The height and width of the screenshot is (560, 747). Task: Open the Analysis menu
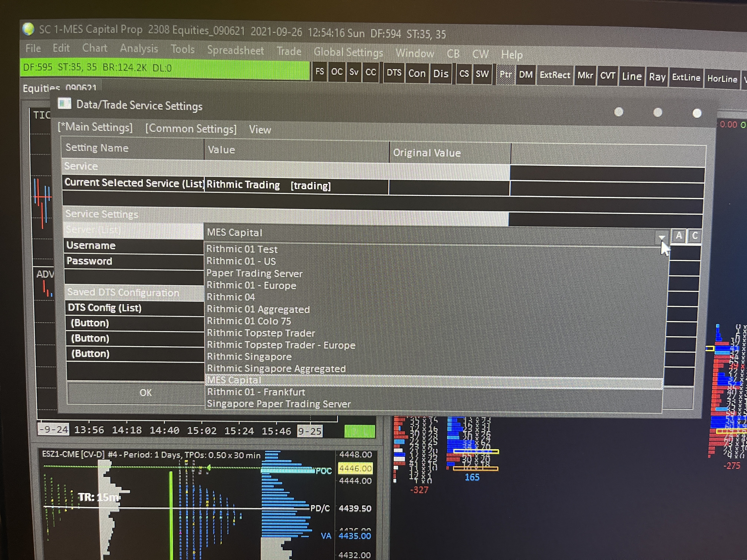pyautogui.click(x=139, y=49)
